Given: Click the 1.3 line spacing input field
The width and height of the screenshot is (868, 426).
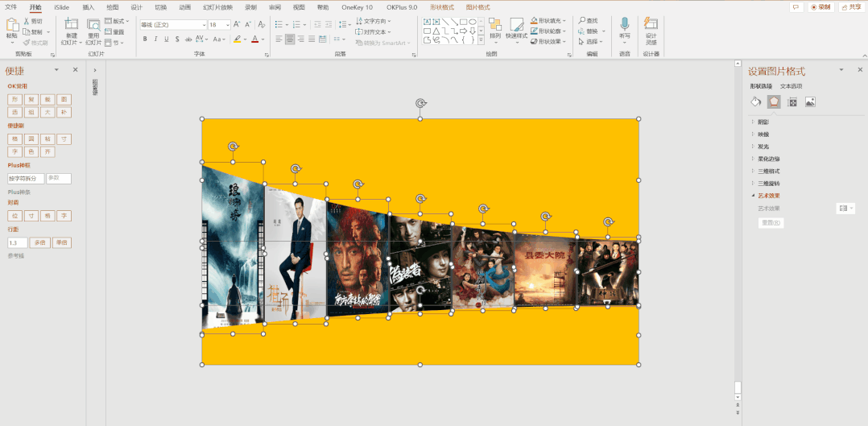Looking at the screenshot, I should pyautogui.click(x=17, y=242).
